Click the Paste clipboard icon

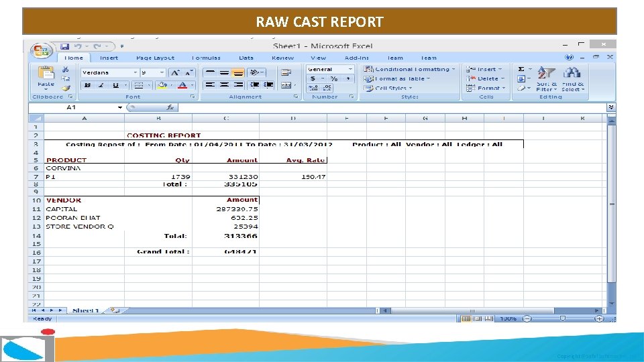46,73
